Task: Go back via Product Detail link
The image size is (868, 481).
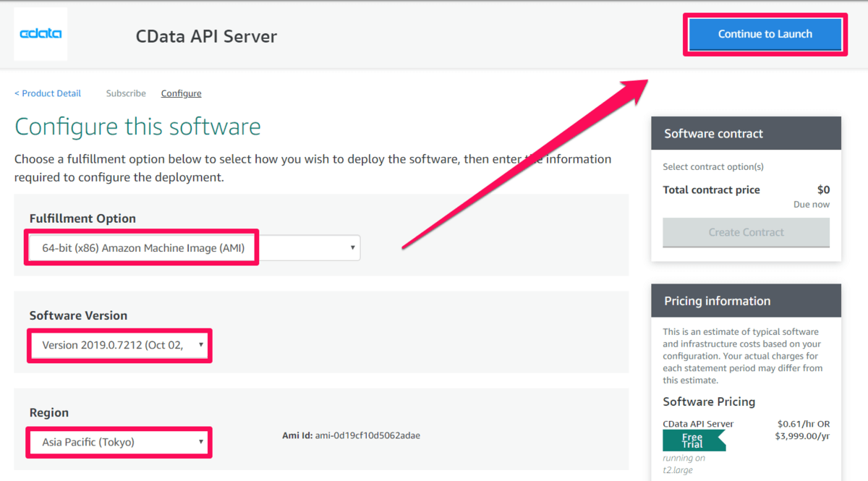Action: [x=48, y=93]
